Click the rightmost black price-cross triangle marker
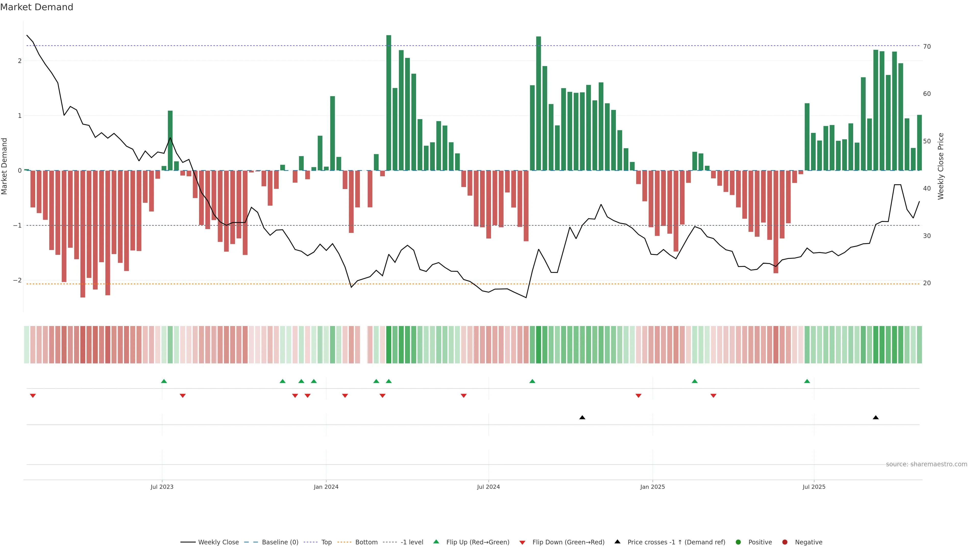 pos(876,418)
